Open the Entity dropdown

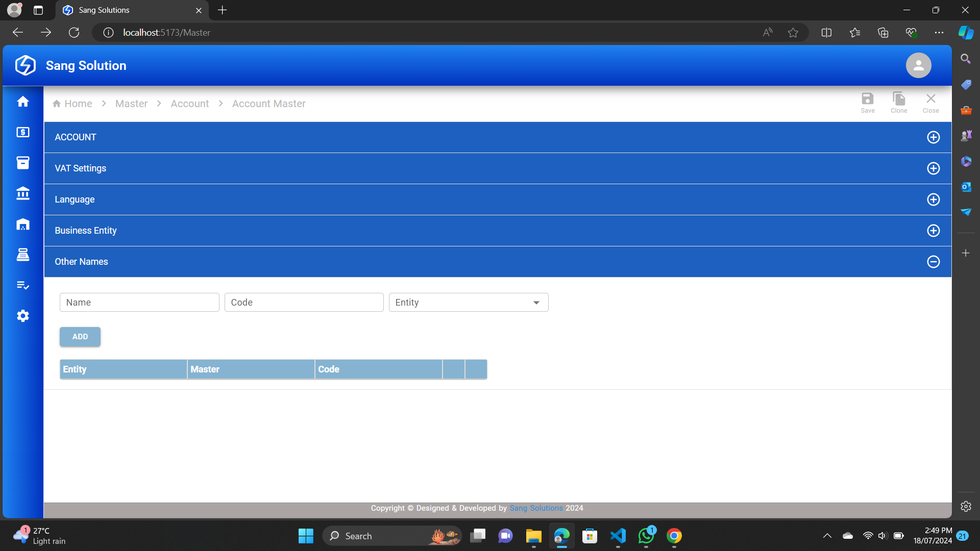[468, 303]
